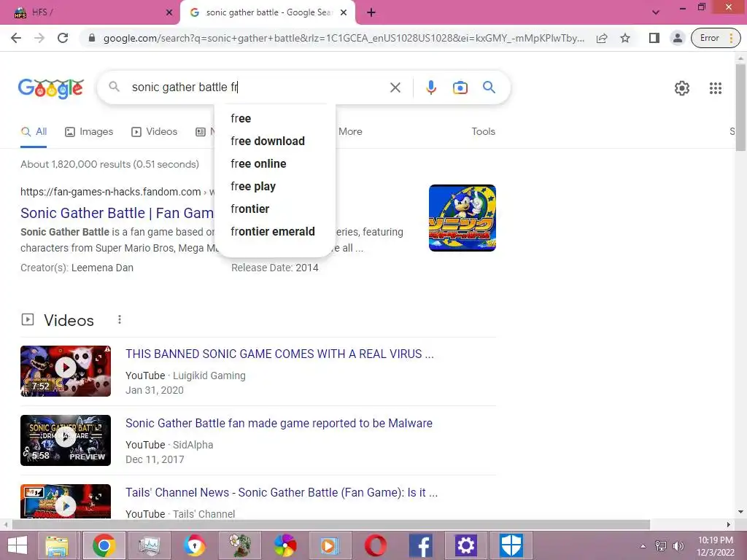The image size is (747, 560).
Task: Open the tab search dropdown arrow
Action: point(656,13)
